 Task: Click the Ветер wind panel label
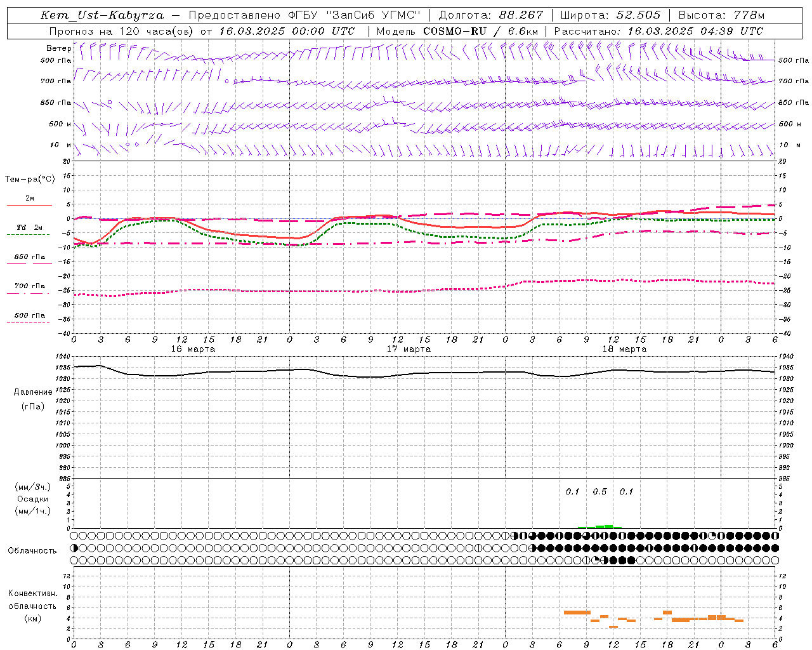[58, 48]
